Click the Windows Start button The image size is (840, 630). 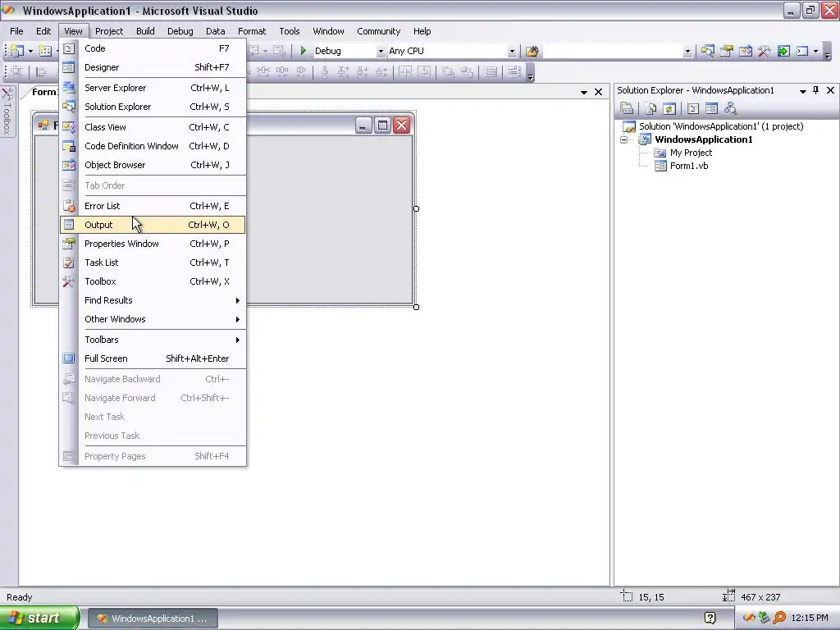[39, 619]
